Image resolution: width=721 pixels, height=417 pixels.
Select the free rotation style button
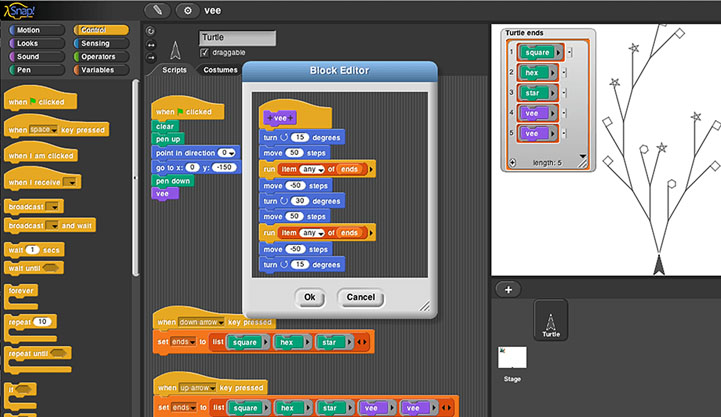coord(150,31)
